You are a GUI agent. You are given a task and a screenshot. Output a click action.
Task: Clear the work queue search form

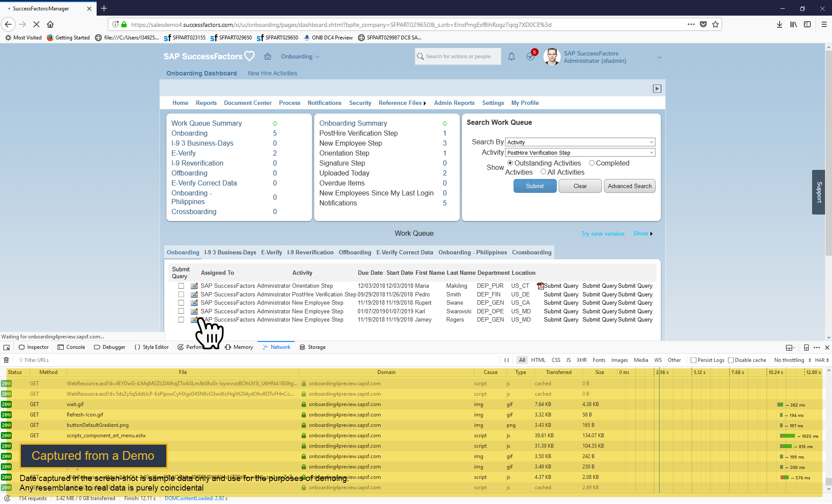pos(580,186)
